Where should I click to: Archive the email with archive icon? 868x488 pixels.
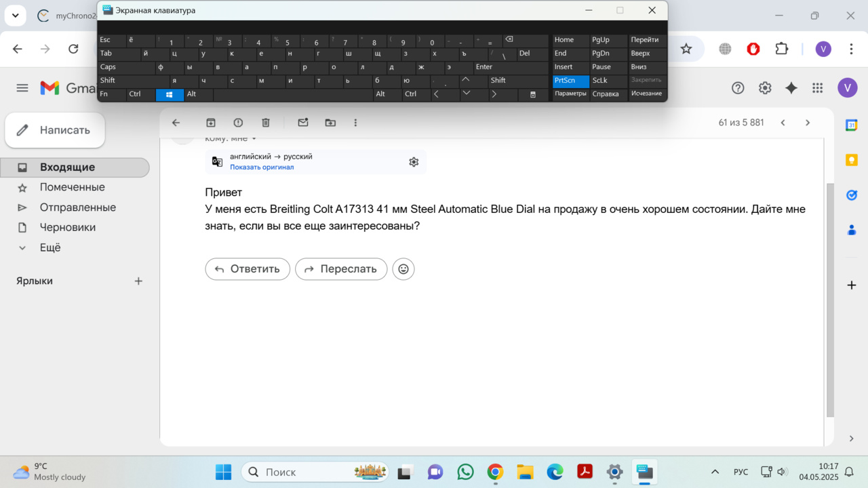pos(211,123)
